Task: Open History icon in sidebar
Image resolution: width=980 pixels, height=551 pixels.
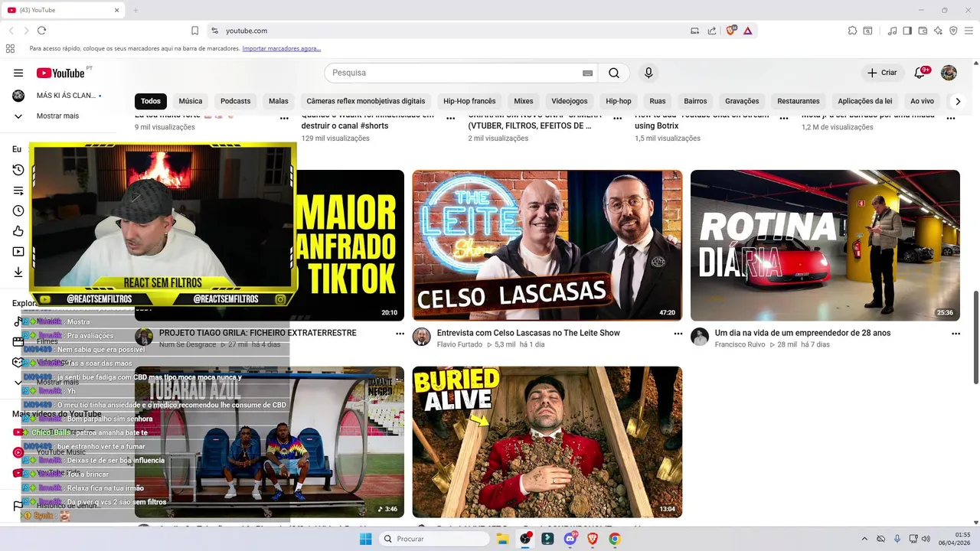Action: [x=18, y=170]
